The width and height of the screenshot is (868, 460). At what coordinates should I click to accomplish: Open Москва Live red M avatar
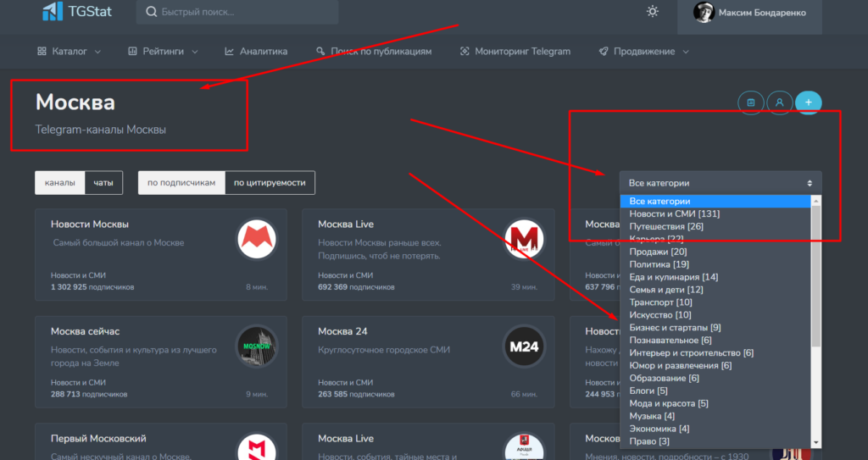coord(524,239)
